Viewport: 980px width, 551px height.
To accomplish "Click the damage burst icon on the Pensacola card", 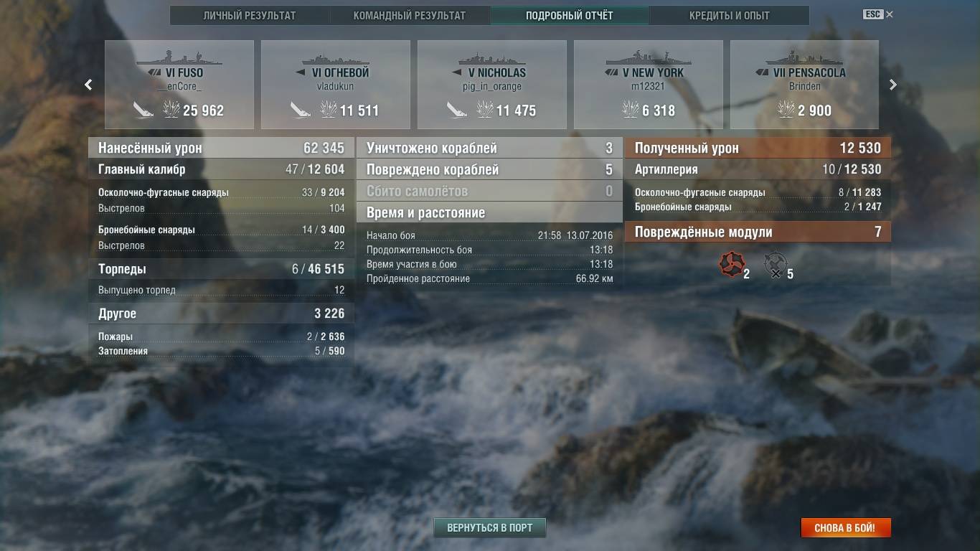I will pos(786,110).
